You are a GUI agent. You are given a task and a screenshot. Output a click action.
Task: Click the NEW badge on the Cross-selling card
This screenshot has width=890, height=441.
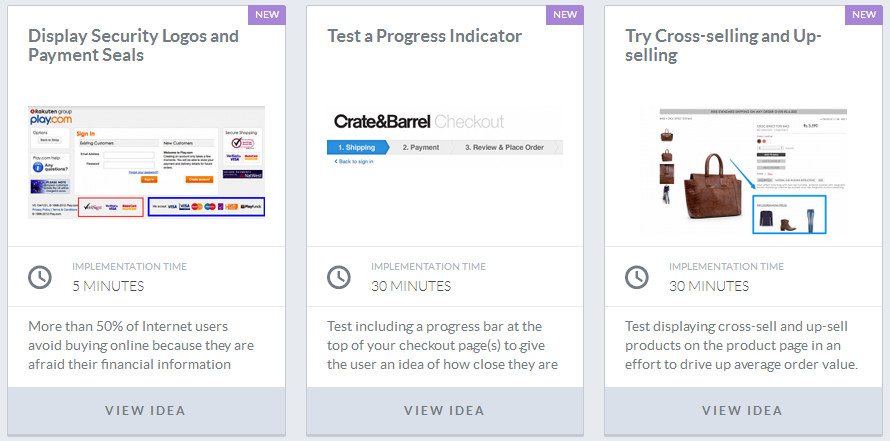click(864, 15)
